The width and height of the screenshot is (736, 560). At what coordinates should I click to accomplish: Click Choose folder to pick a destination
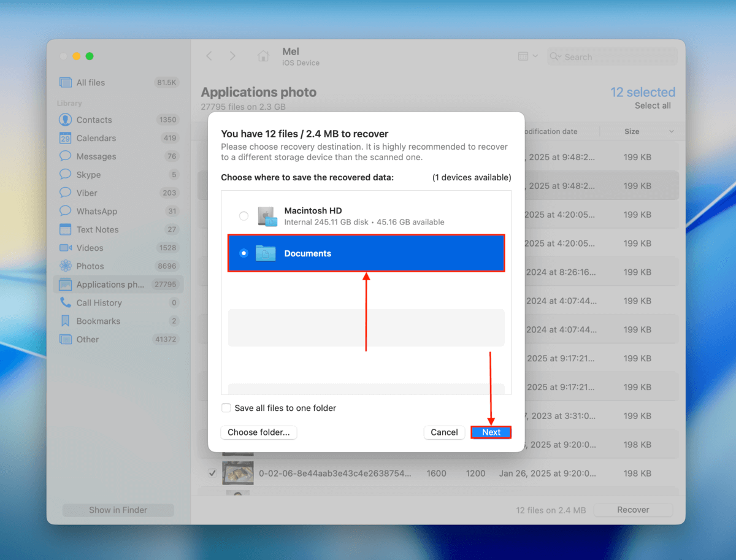(258, 432)
